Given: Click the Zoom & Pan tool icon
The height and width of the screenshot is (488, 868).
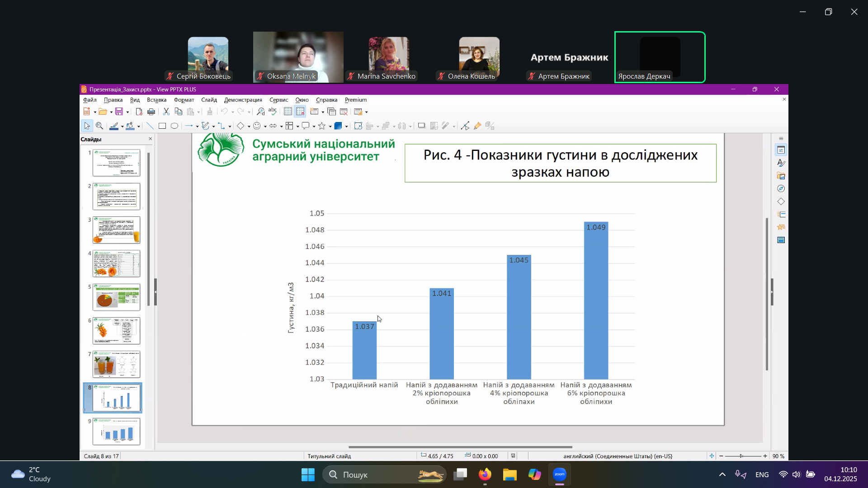Looking at the screenshot, I should [99, 126].
